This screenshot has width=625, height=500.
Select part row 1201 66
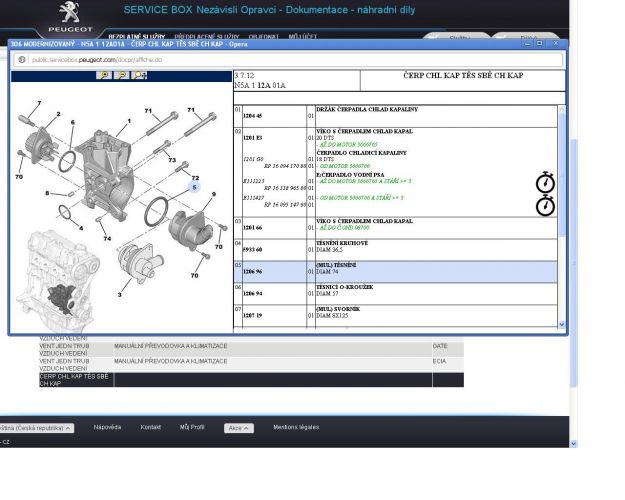(395, 228)
